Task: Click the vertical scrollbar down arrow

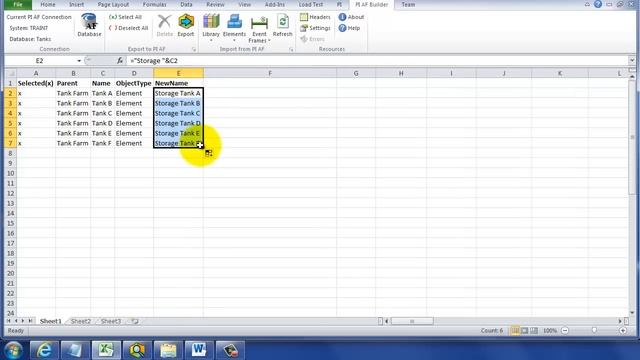Action: coord(632,313)
